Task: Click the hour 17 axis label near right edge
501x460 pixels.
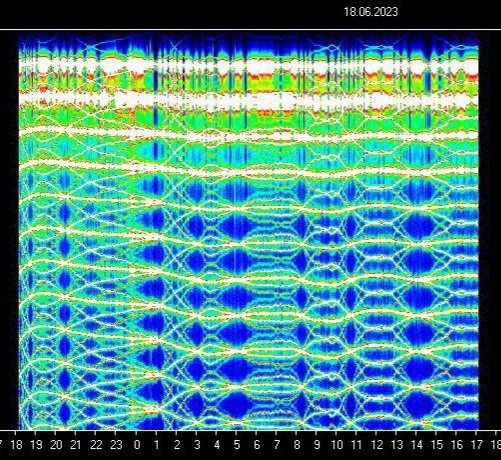Action: click(477, 445)
